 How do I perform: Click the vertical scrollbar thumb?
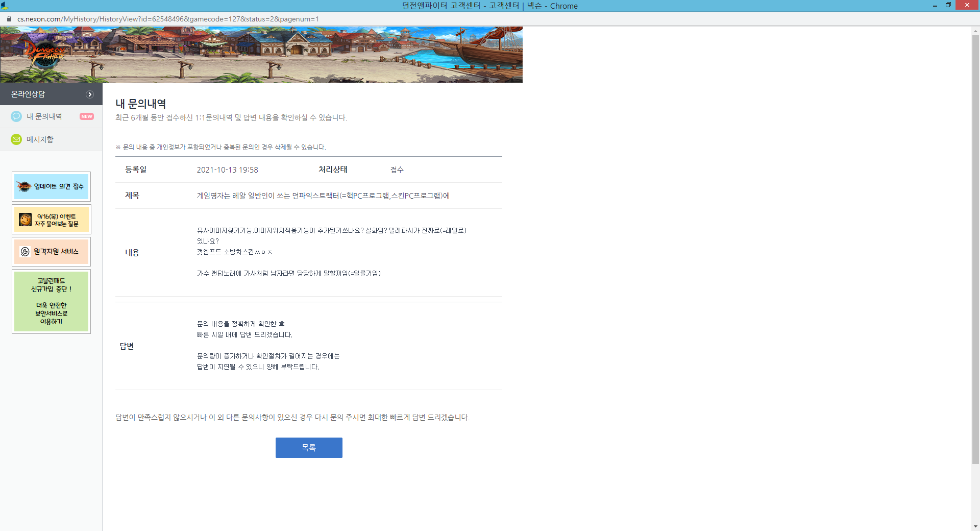[x=975, y=250]
